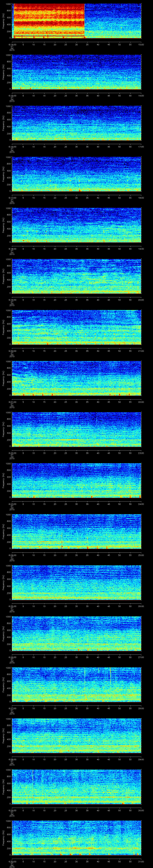This screenshot has height=868, width=153.
Task: Click the '21:00' end label of the 6:20 panel
Action: pos(141,351)
